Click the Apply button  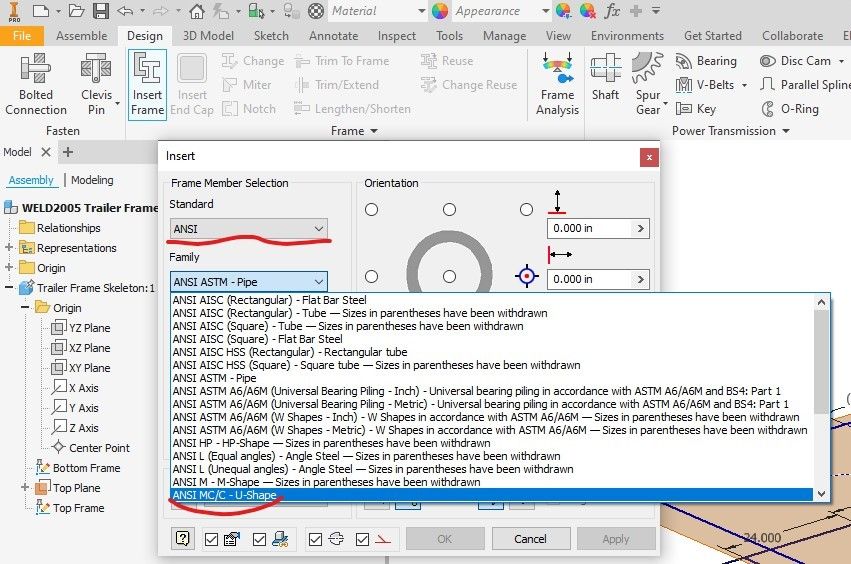[615, 538]
